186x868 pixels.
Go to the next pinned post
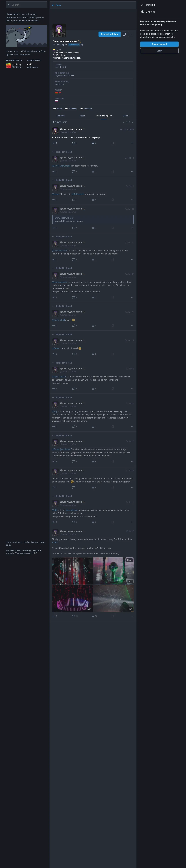(132, 122)
